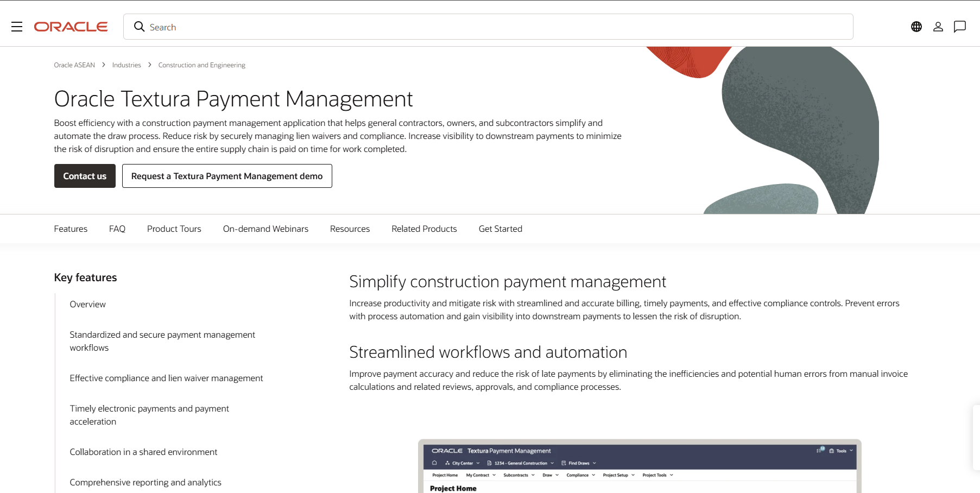The image size is (980, 493).
Task: Open the country/language globe selector
Action: coord(916,27)
